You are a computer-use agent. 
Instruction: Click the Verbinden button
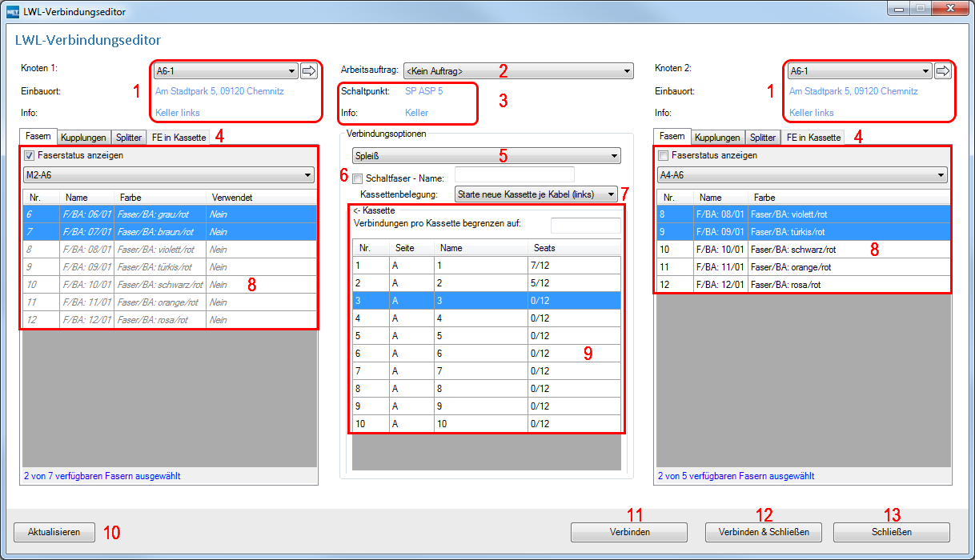(628, 532)
